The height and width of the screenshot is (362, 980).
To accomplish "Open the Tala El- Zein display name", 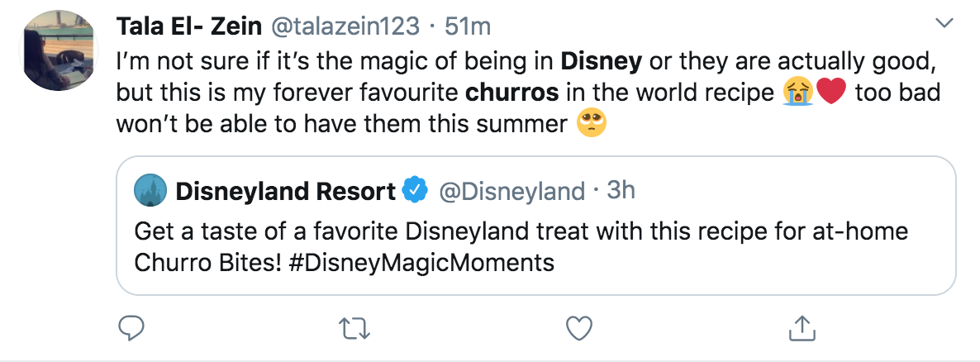I will click(189, 26).
